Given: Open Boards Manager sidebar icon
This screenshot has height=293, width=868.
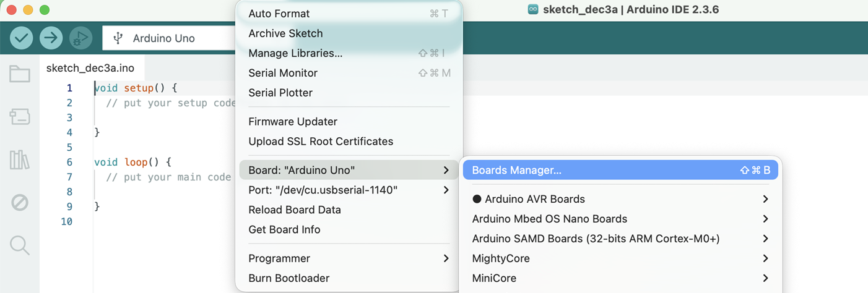Looking at the screenshot, I should [x=20, y=117].
